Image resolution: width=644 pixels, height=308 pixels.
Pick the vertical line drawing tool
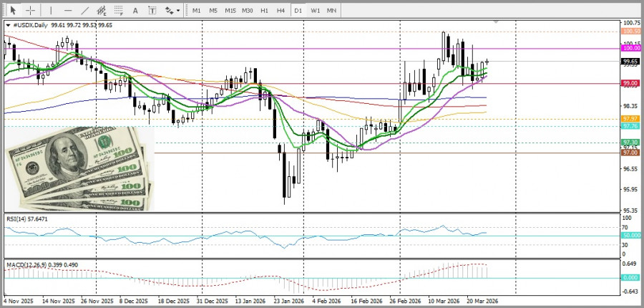51,11
